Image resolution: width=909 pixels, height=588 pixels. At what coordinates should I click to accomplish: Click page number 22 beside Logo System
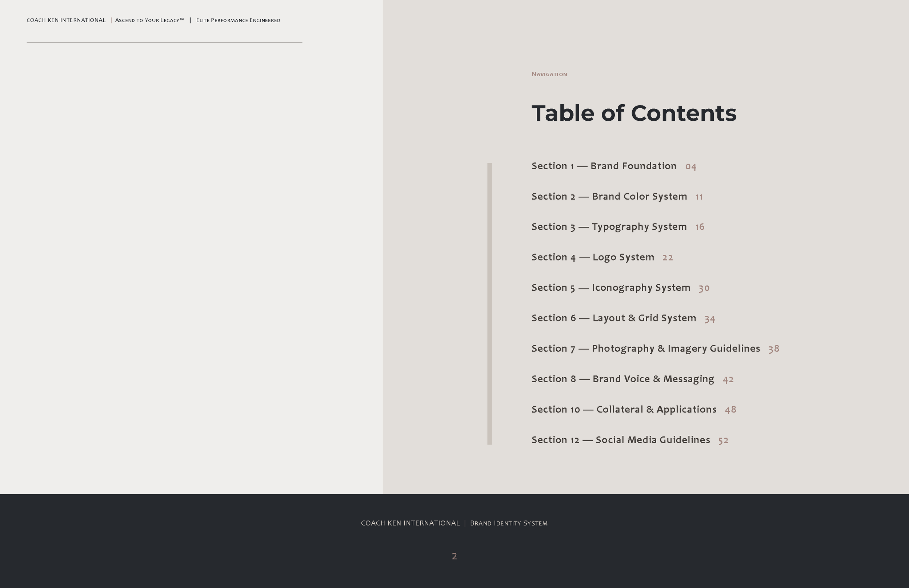tap(668, 258)
